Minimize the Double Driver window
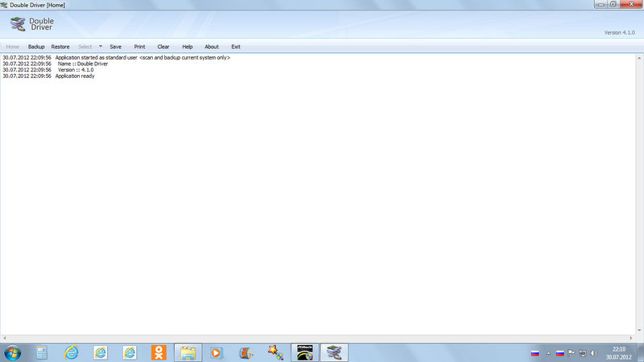This screenshot has height=362, width=644. (x=601, y=4)
